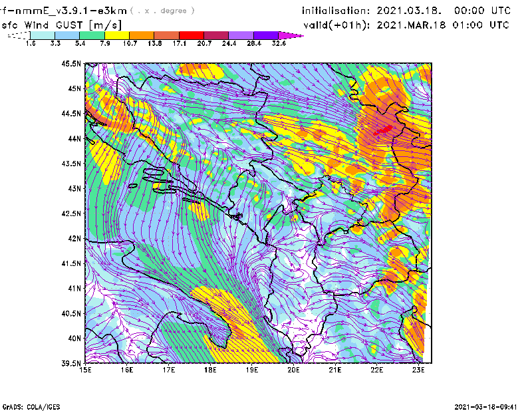
Task: Click the 15E longitude axis label
Action: [x=86, y=370]
